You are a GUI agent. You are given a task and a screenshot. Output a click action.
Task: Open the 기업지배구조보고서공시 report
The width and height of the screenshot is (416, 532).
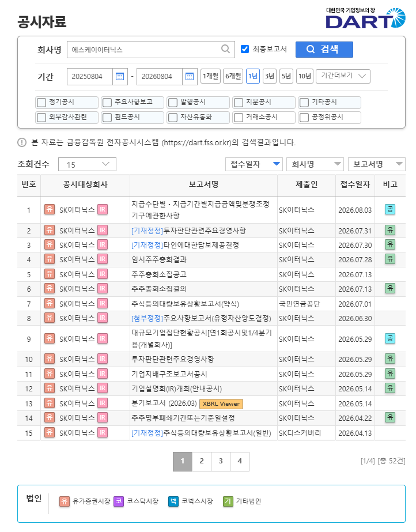point(169,374)
